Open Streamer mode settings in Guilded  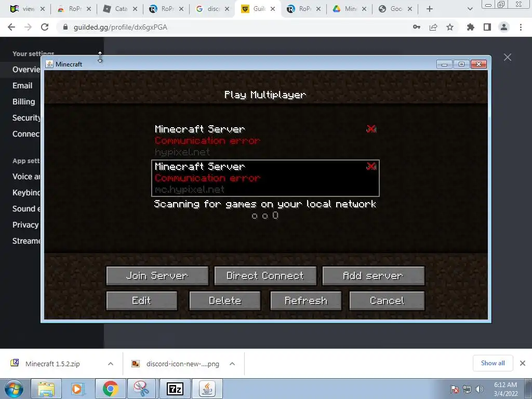pos(25,241)
